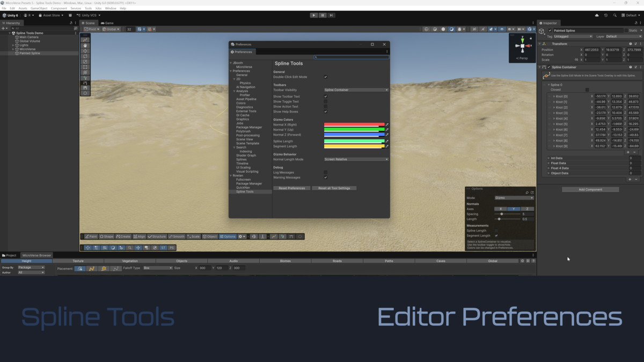The height and width of the screenshot is (362, 644).
Task: Click the ST toggle in lower overlay toolbar
Action: point(164,248)
